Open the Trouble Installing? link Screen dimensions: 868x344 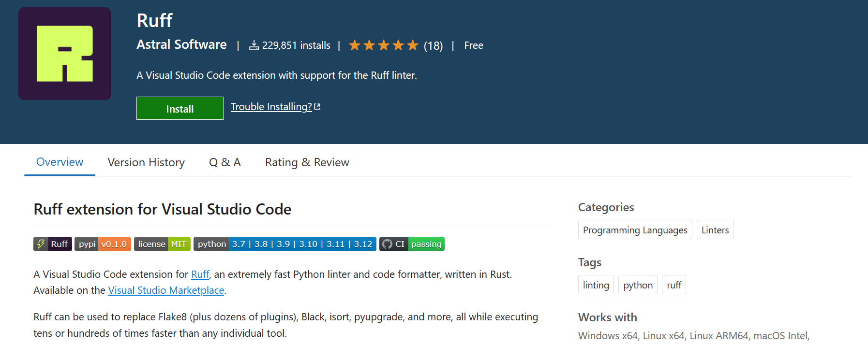tap(271, 107)
